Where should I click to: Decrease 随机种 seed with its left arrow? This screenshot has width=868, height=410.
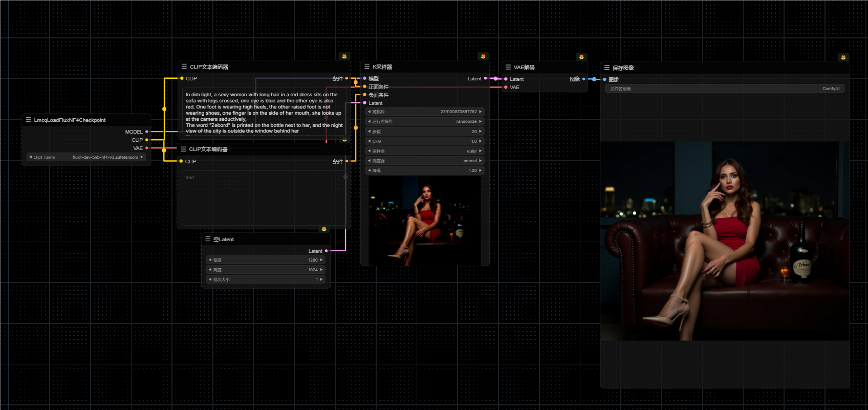click(369, 112)
